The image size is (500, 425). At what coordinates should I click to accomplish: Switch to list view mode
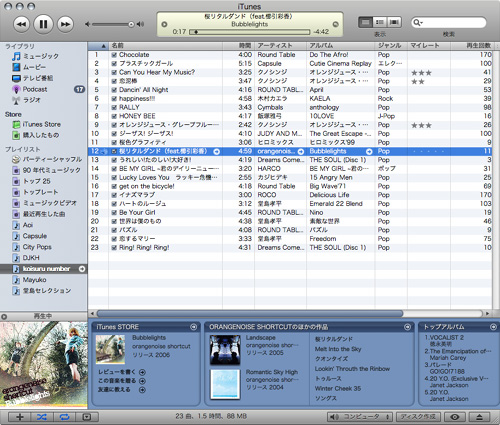[x=365, y=22]
